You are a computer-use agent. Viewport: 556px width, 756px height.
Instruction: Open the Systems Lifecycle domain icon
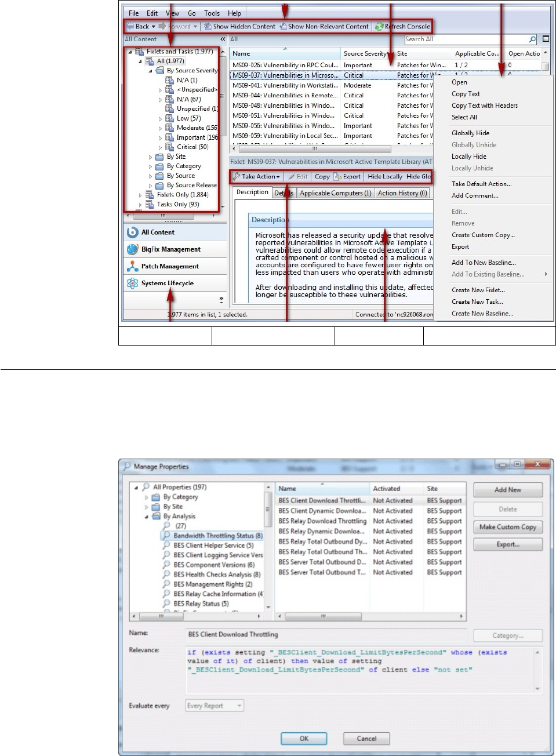click(132, 283)
